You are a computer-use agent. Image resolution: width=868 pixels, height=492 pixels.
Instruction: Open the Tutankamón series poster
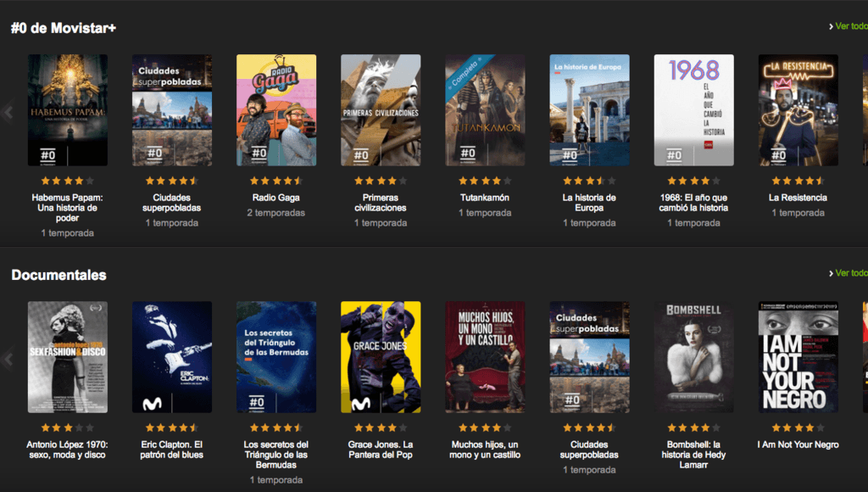click(x=485, y=110)
